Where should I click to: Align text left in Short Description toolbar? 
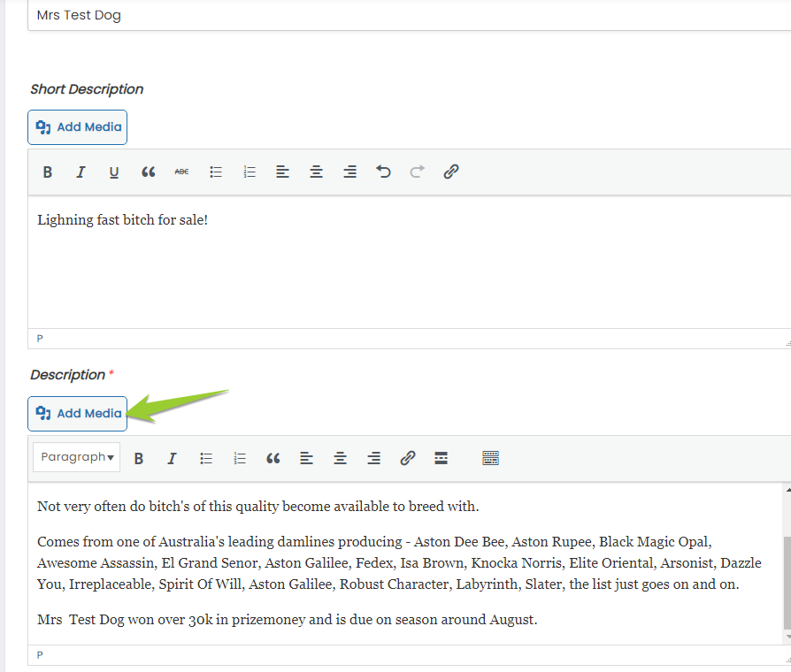coord(282,172)
